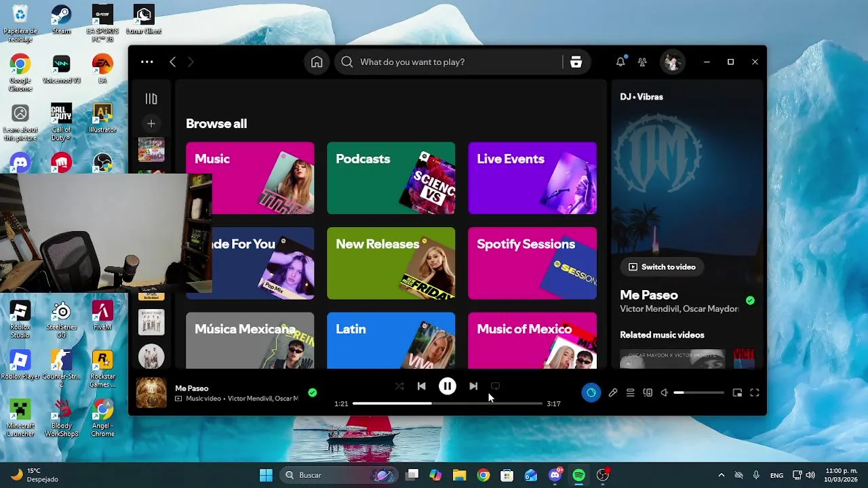This screenshot has width=868, height=488.
Task: Enter full screen mode
Action: pyautogui.click(x=755, y=392)
